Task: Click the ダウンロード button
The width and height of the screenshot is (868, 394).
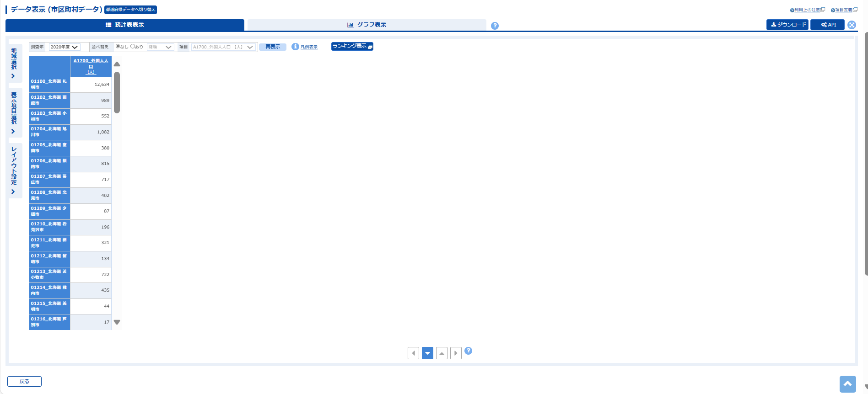Action: tap(787, 25)
